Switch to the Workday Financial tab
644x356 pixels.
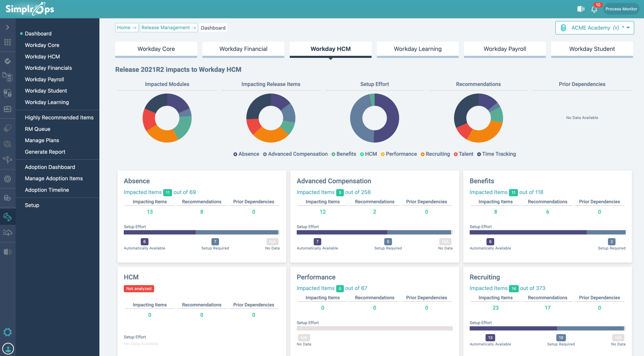243,49
